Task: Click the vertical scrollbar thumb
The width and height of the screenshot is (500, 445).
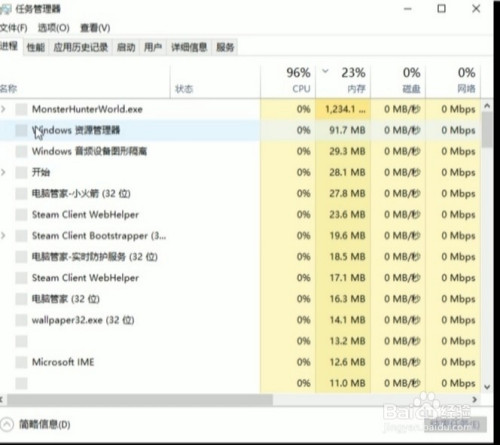Action: pos(487,129)
